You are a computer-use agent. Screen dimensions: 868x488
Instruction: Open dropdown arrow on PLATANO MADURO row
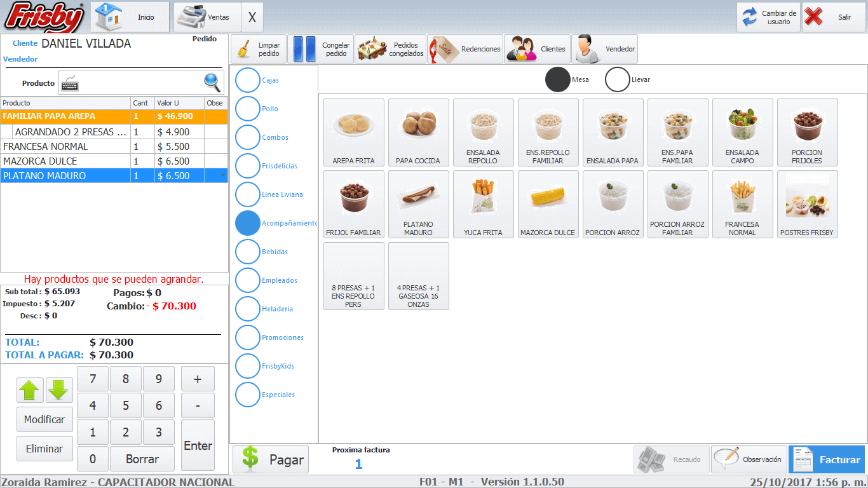coord(222,175)
